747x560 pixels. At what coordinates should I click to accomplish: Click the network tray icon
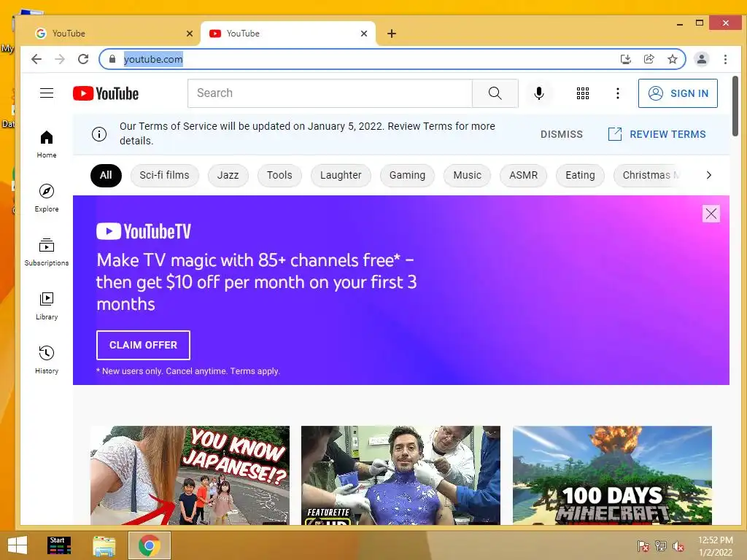click(x=661, y=545)
